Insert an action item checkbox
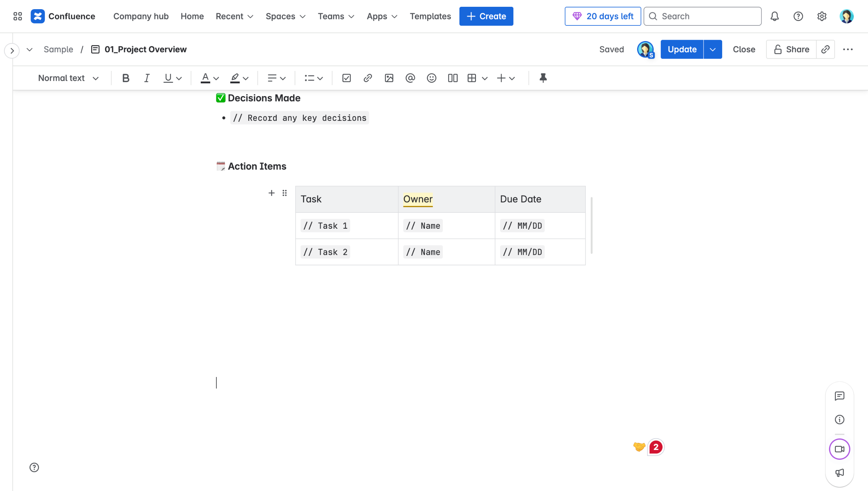Viewport: 868px width, 491px height. [x=346, y=78]
